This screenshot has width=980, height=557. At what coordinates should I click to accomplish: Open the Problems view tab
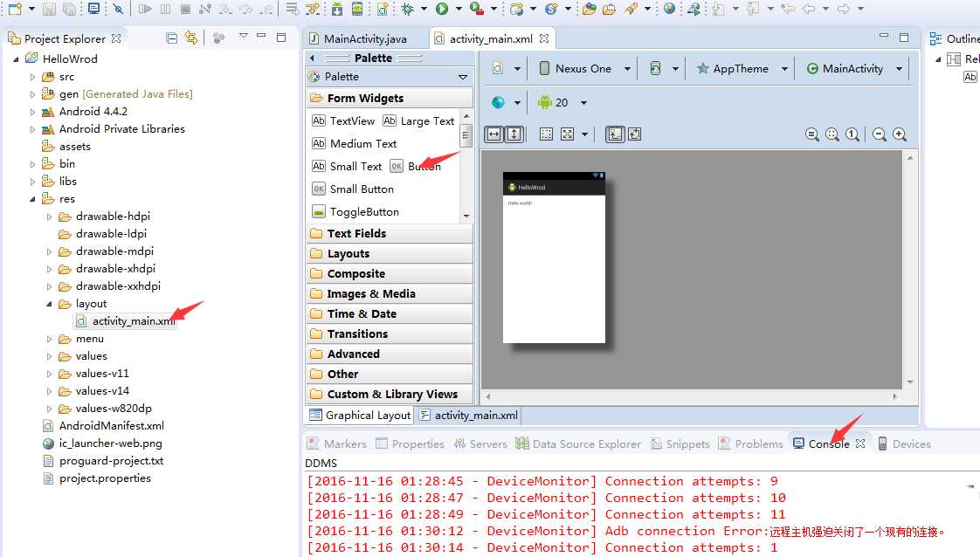click(750, 444)
